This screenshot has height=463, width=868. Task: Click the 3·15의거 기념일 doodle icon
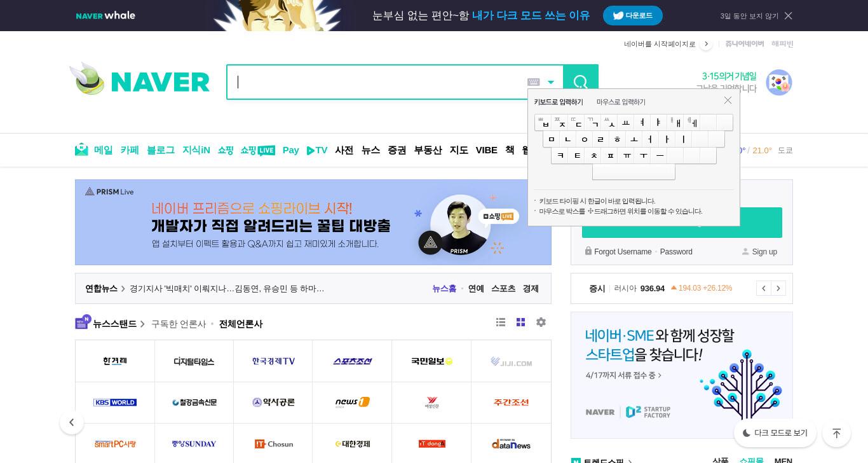click(x=778, y=82)
